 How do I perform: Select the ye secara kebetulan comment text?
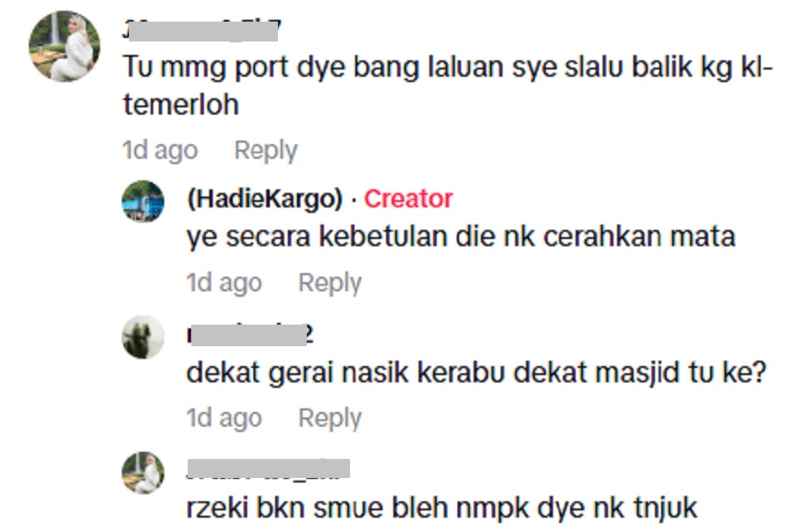[x=461, y=237]
